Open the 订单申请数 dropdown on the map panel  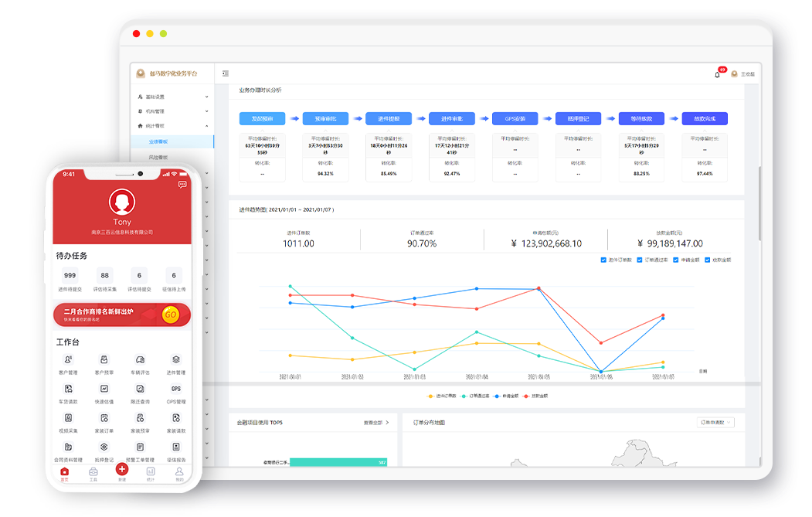715,423
